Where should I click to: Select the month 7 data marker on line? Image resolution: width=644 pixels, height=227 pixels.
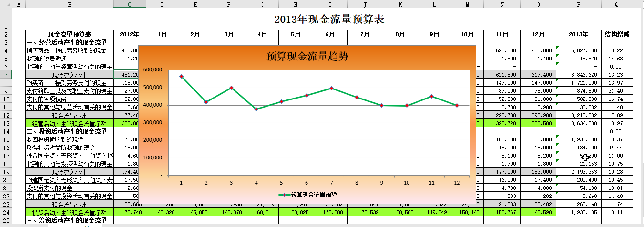click(x=331, y=88)
